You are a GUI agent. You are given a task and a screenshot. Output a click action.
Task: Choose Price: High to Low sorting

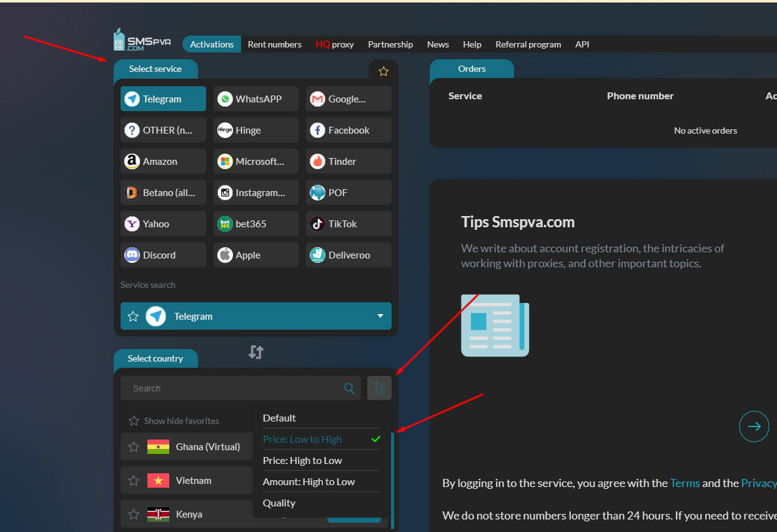(x=322, y=460)
